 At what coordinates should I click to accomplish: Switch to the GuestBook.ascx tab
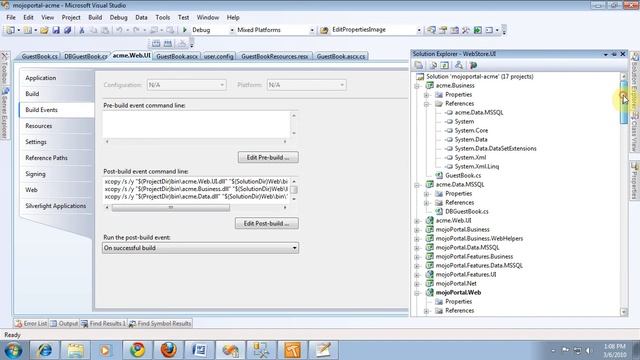coord(177,56)
